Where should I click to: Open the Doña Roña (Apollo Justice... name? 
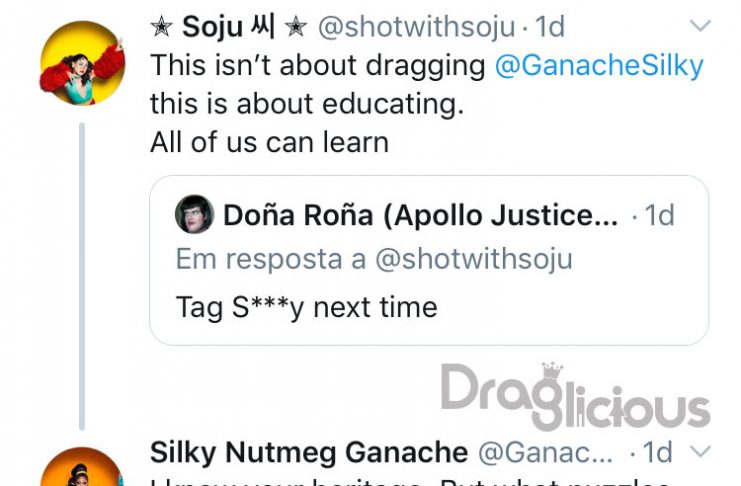(421, 215)
